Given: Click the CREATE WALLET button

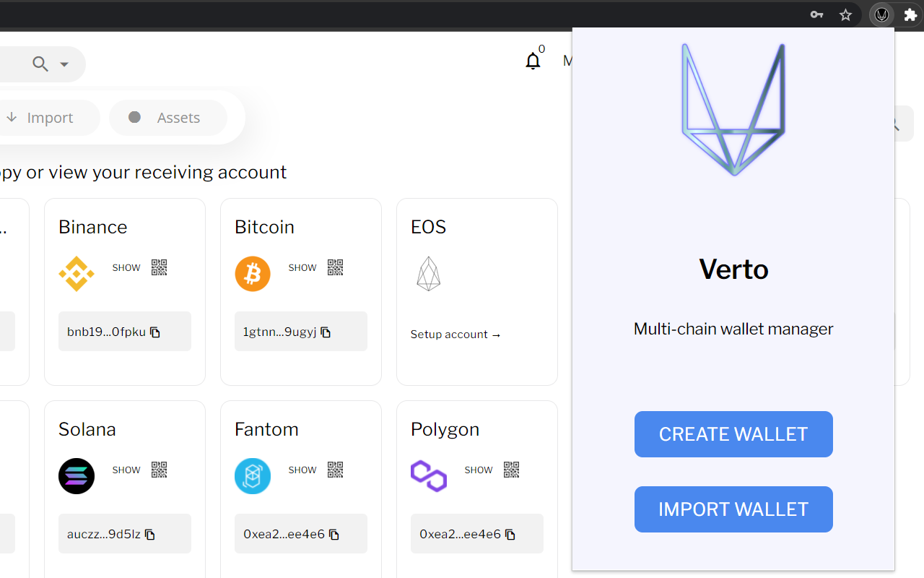Looking at the screenshot, I should point(733,434).
